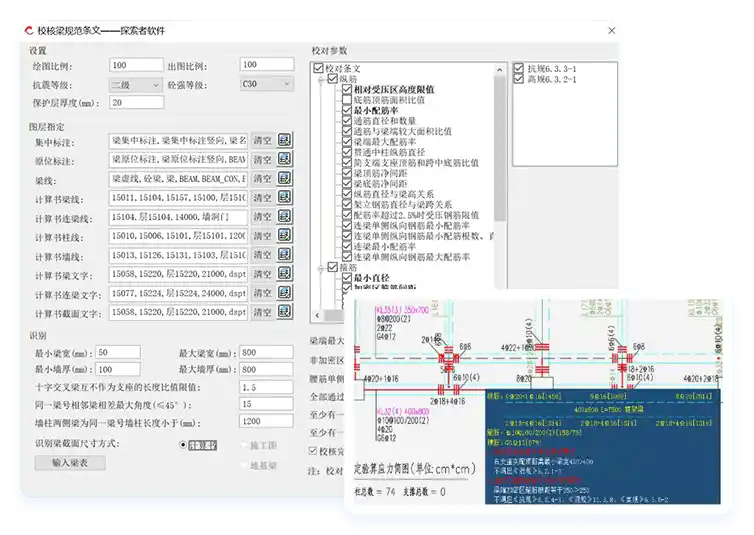
Task: Click layer picker icon for 集中标注 row
Action: pos(285,140)
